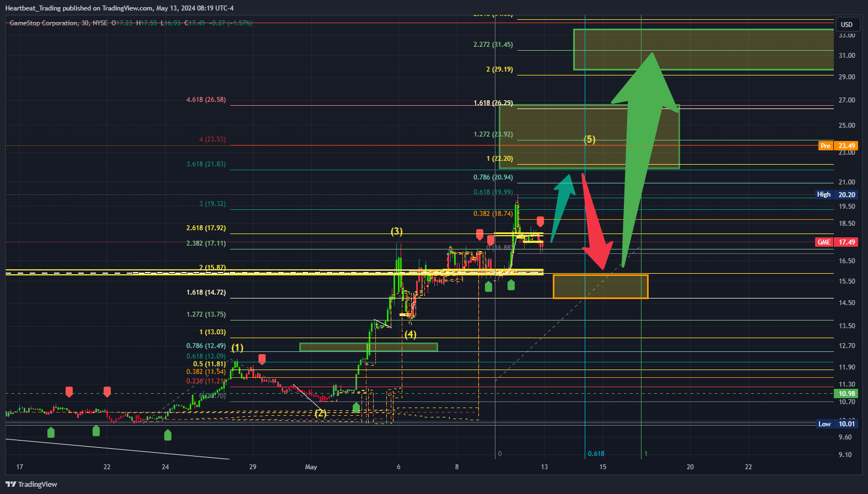Click the 1.618 (14.72) Fibonacci label

tap(206, 292)
